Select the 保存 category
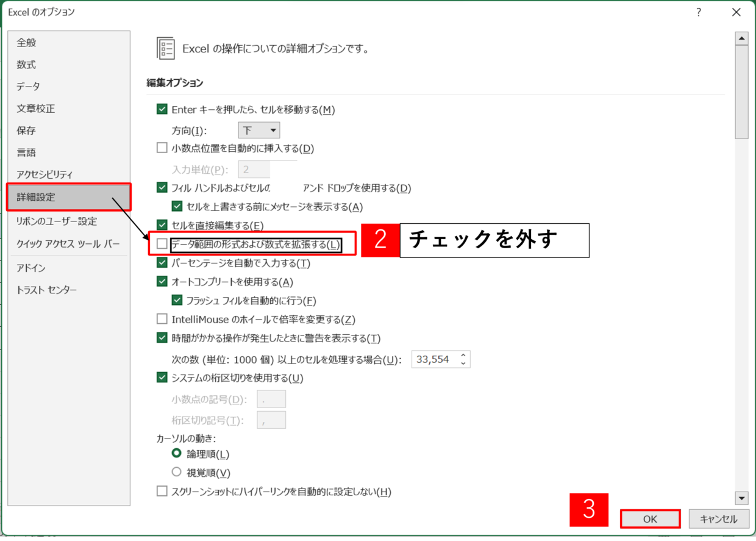The image size is (756, 541). point(27,131)
